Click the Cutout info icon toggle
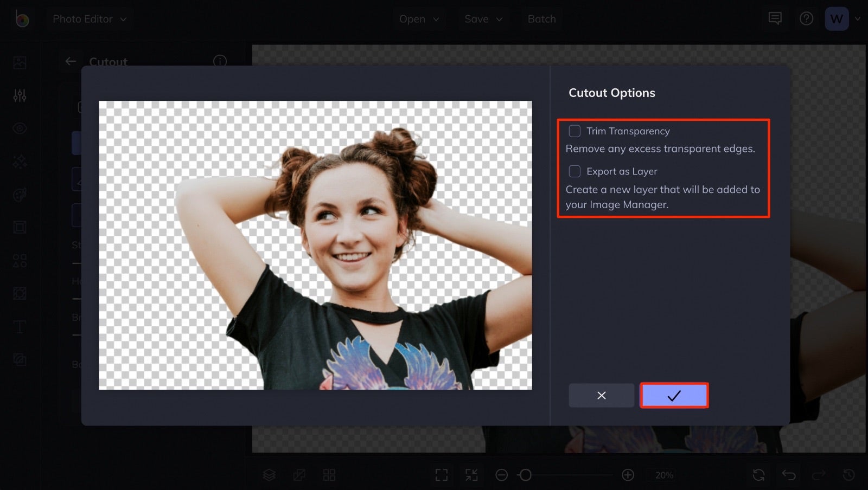The height and width of the screenshot is (490, 868). point(220,61)
